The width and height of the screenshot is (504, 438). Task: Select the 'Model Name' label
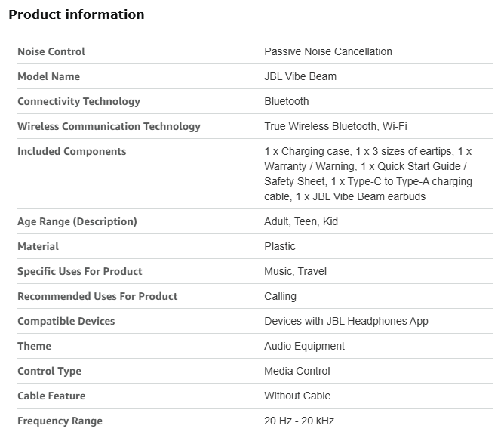[x=48, y=76]
